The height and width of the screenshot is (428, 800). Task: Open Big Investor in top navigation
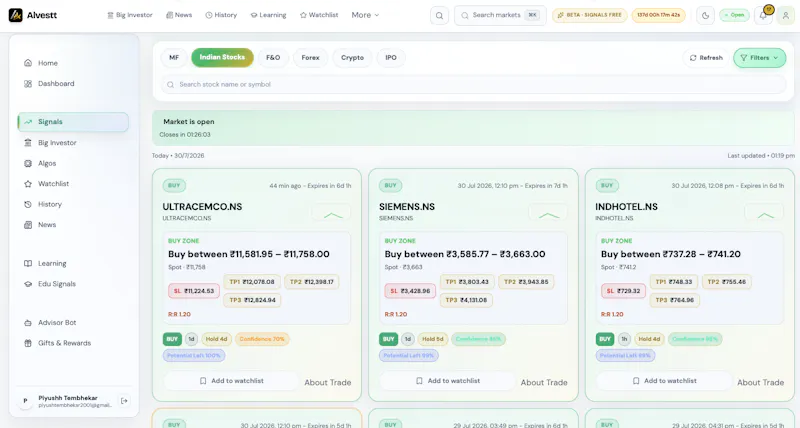[x=130, y=15]
